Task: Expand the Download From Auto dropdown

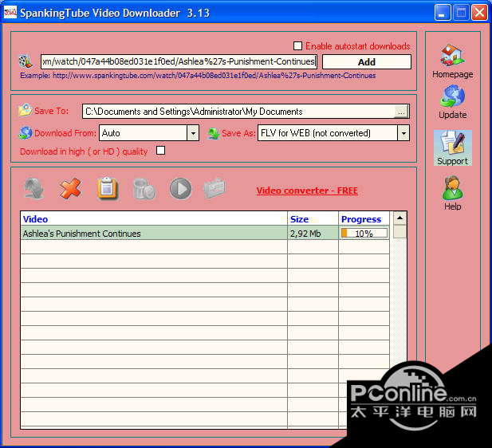Action: pos(193,133)
